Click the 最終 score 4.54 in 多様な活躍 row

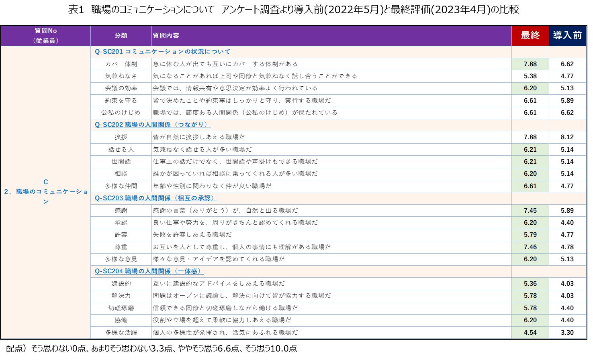pyautogui.click(x=530, y=333)
